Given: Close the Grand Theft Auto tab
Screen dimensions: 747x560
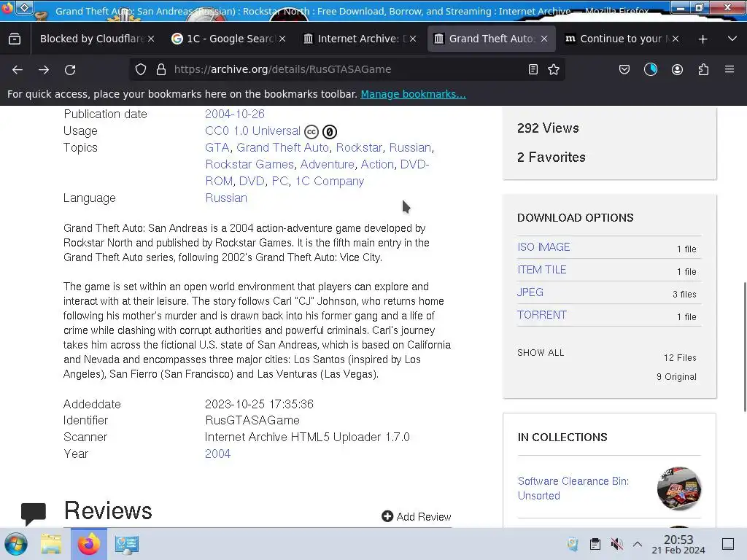Looking at the screenshot, I should point(544,39).
